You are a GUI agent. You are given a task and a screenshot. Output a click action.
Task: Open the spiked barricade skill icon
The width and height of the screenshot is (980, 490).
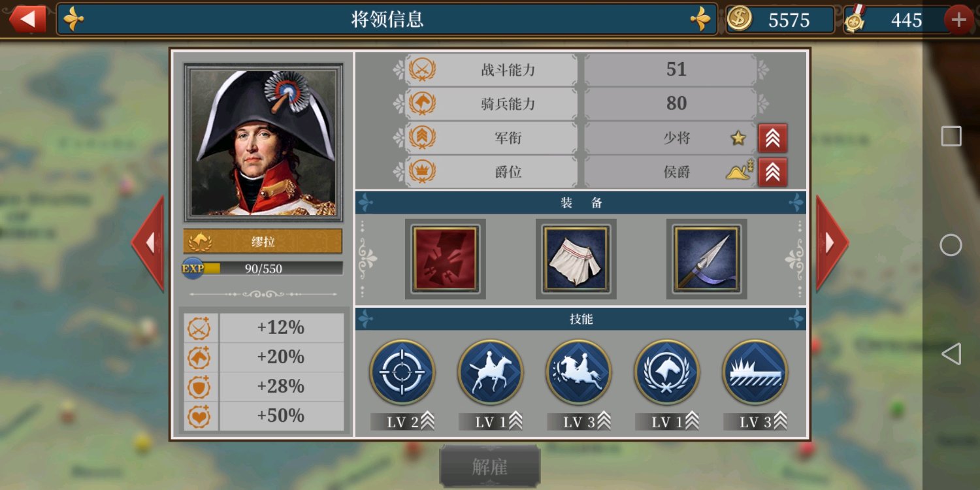[x=755, y=372]
